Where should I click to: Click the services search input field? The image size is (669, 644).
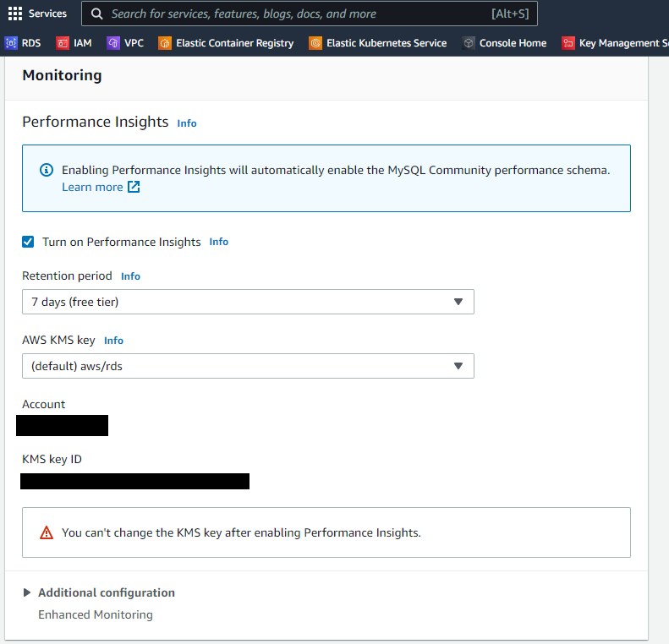pyautogui.click(x=296, y=14)
